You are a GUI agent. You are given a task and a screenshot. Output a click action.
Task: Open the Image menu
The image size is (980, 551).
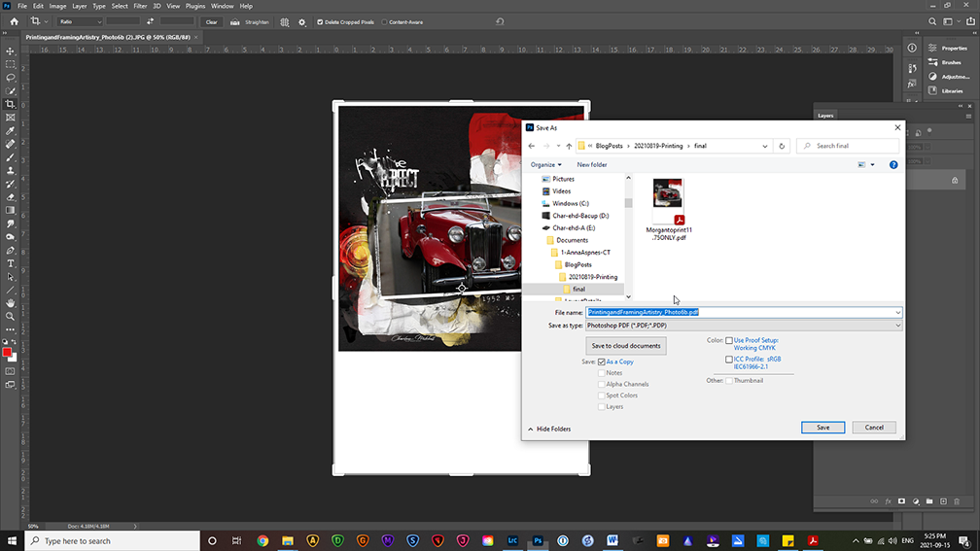point(57,6)
